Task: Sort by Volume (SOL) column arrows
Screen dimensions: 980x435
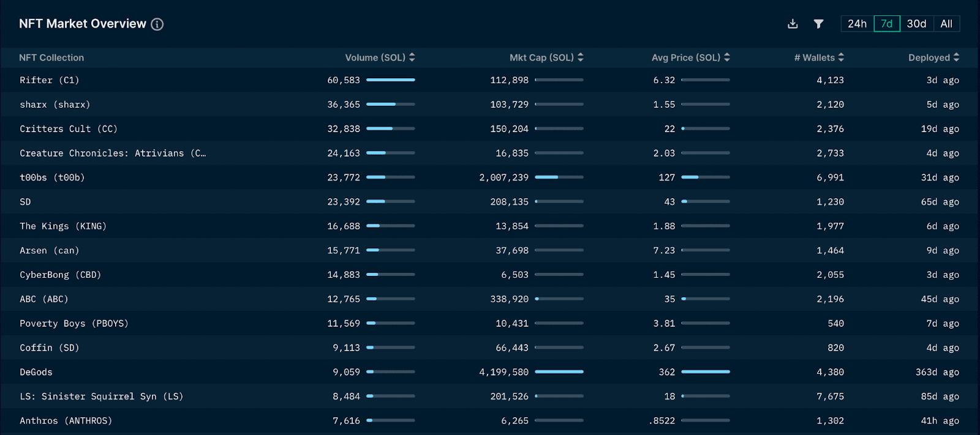Action: (412, 57)
